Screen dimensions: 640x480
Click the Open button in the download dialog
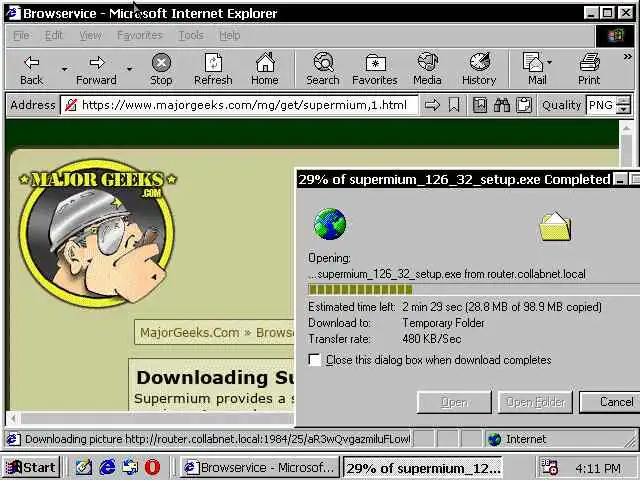coord(454,402)
